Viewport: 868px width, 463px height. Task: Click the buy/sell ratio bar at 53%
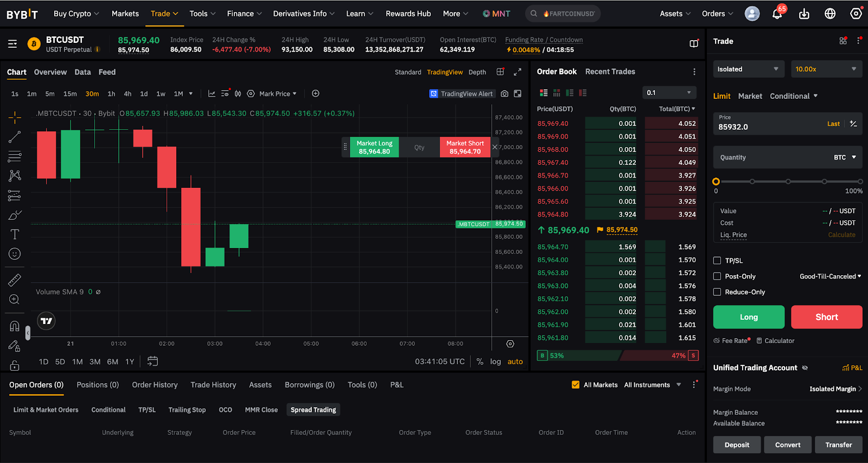579,356
